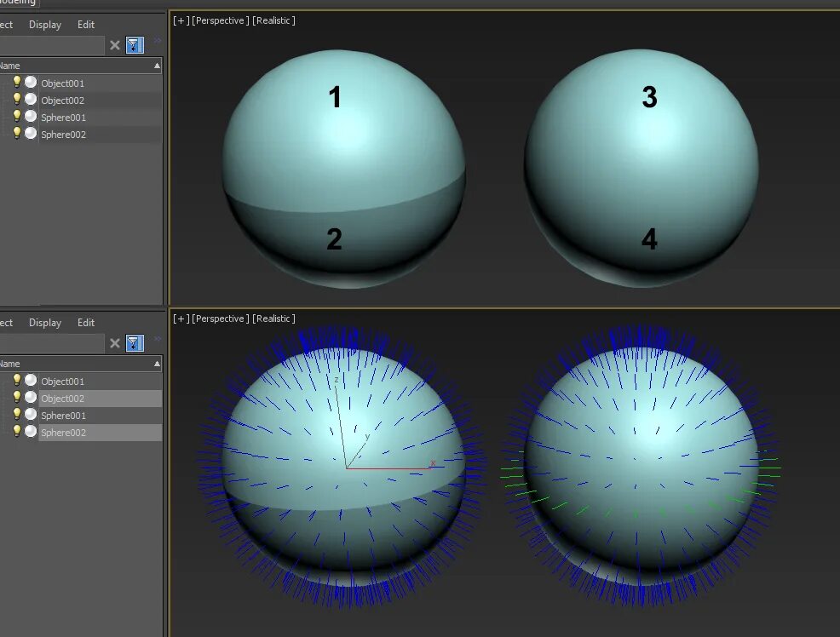Open [Perspective] view menu in viewport without normals
840x637 pixels.
(221, 20)
